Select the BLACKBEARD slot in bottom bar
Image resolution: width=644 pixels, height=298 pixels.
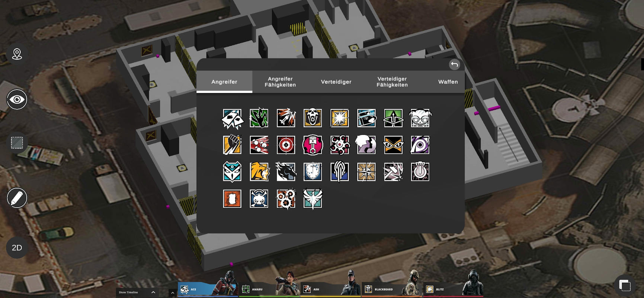point(392,289)
